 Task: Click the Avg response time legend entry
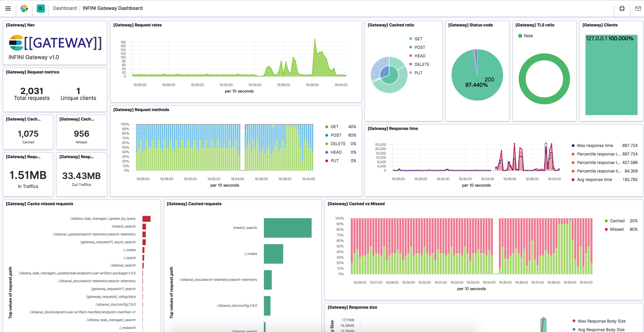tap(592, 180)
